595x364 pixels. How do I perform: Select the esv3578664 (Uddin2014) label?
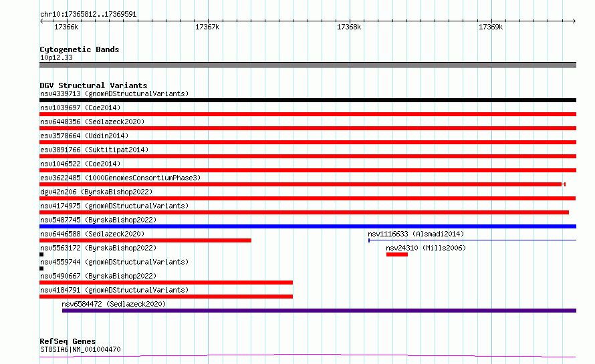[x=84, y=136]
